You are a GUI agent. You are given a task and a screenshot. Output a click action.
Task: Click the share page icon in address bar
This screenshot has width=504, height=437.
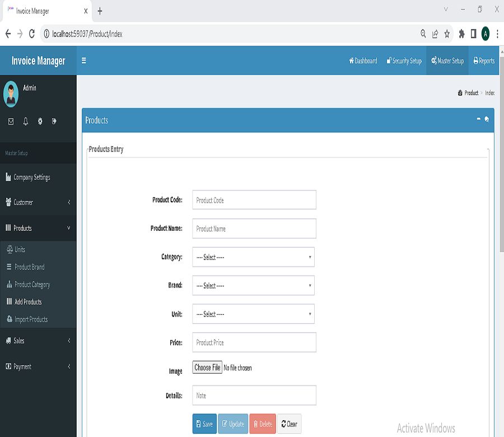(x=435, y=34)
